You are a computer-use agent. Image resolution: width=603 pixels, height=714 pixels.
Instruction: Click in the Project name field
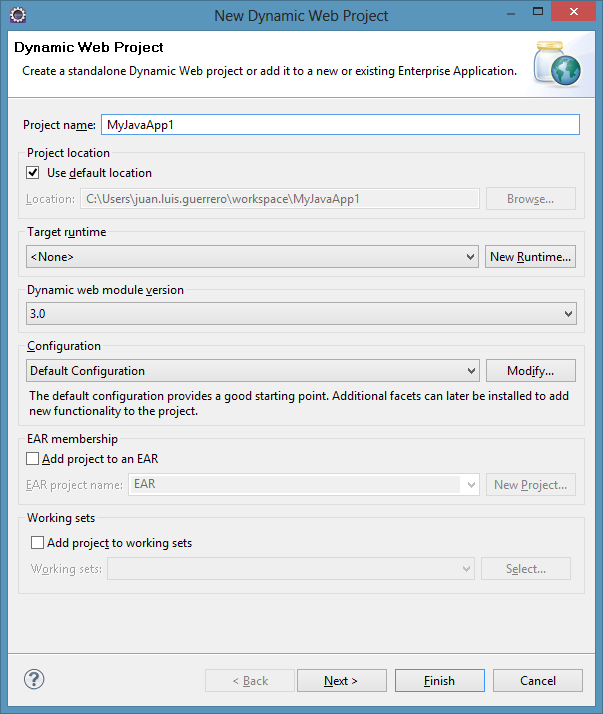pyautogui.click(x=340, y=125)
